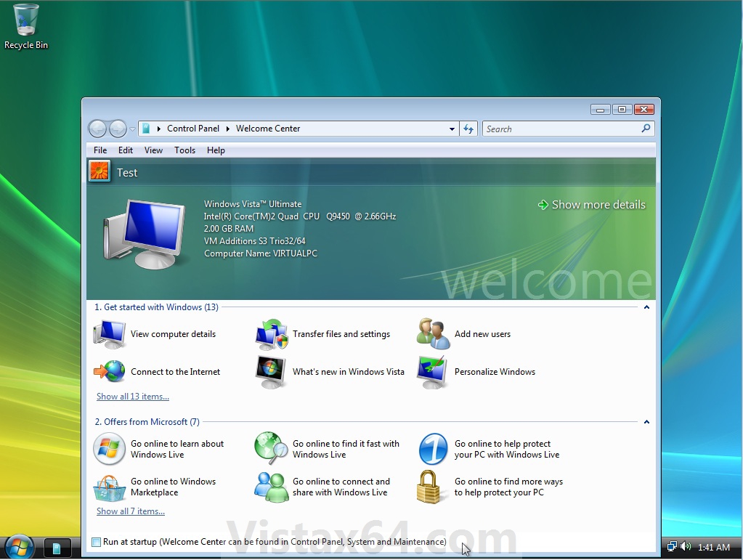Click the What's new in Windows Vista icon
The width and height of the screenshot is (743, 560).
coord(271,372)
